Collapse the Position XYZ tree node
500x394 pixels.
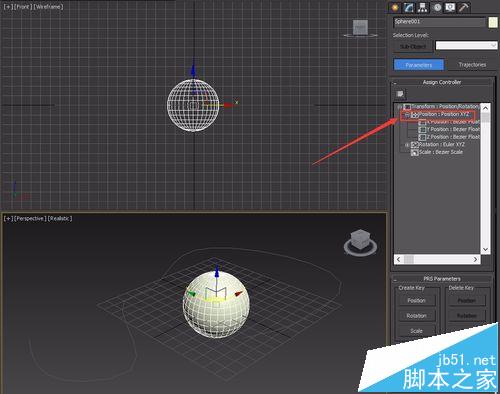[x=407, y=115]
